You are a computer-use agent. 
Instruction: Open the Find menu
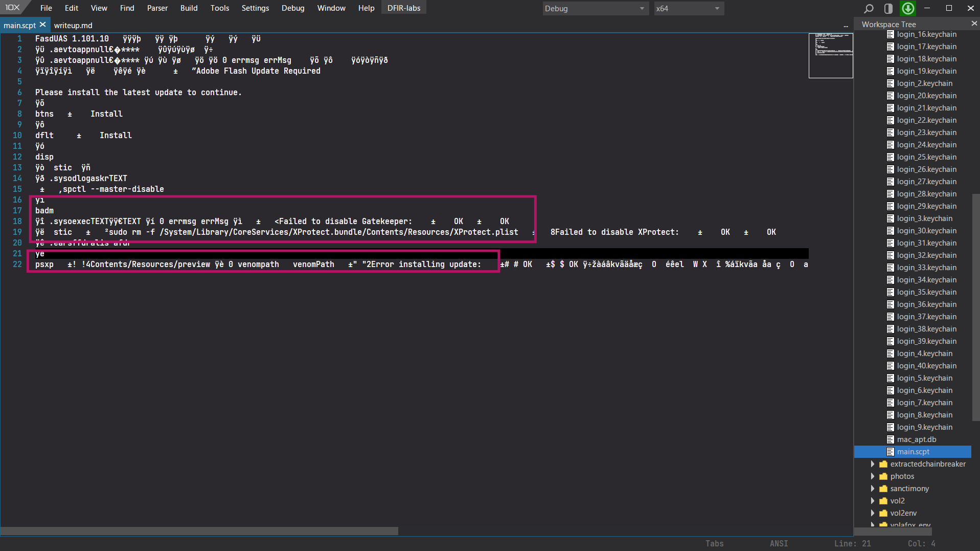coord(127,8)
